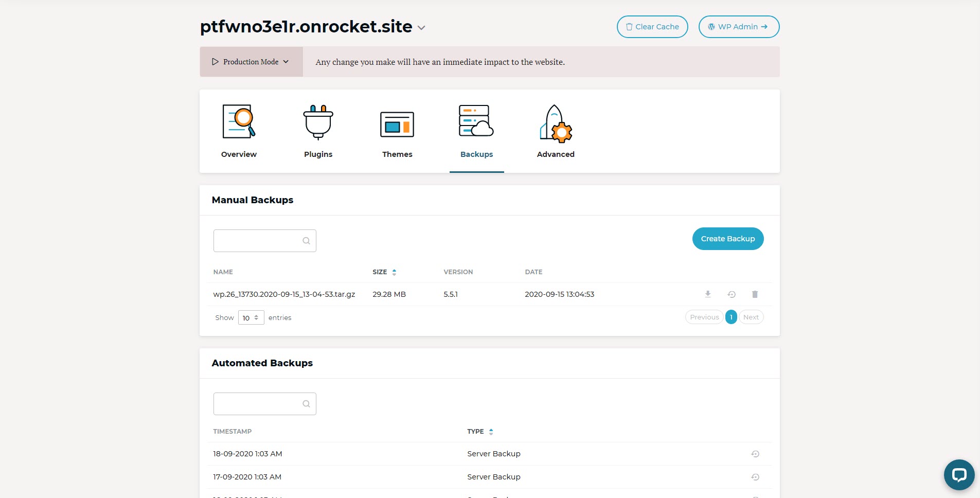980x498 pixels.
Task: Click Server Backup type in 18-09-2020 row
Action: [494, 454]
